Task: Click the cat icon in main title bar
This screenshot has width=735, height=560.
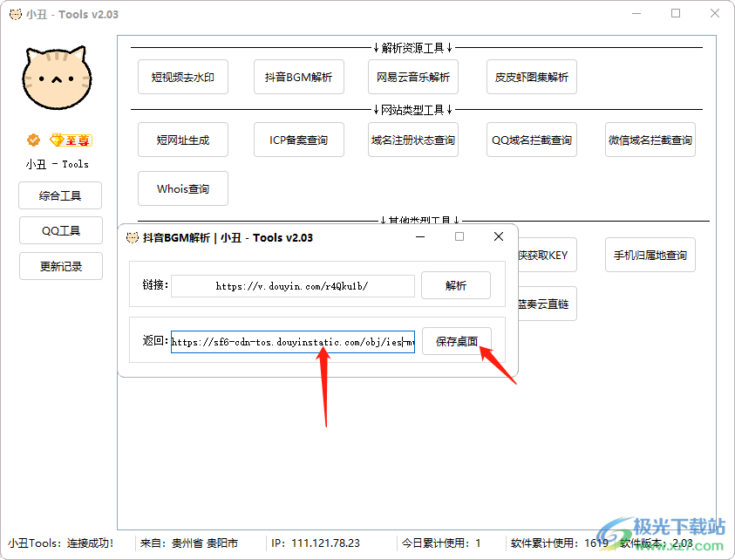Action: (x=16, y=14)
